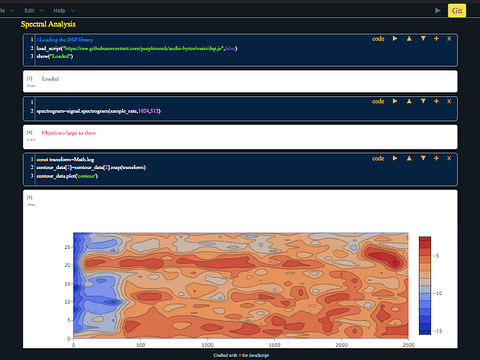This screenshot has width=480, height=360.
Task: Expand the File menu chevron
Action: pyautogui.click(x=13, y=11)
